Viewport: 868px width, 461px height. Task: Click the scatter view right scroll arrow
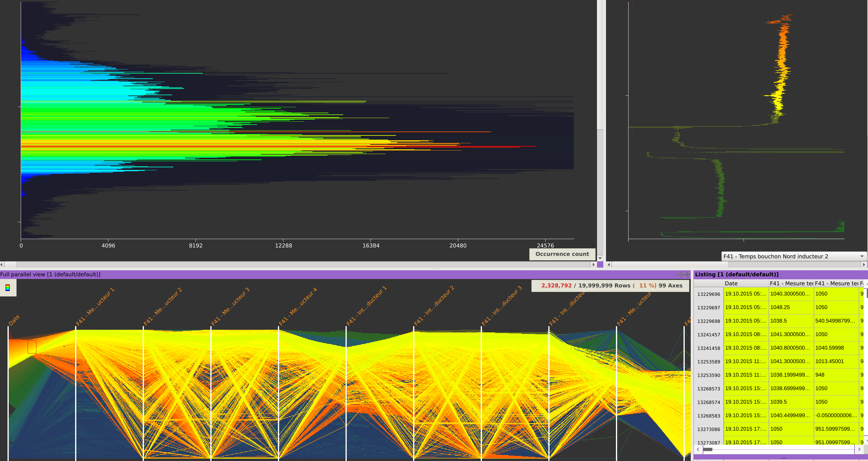click(863, 265)
